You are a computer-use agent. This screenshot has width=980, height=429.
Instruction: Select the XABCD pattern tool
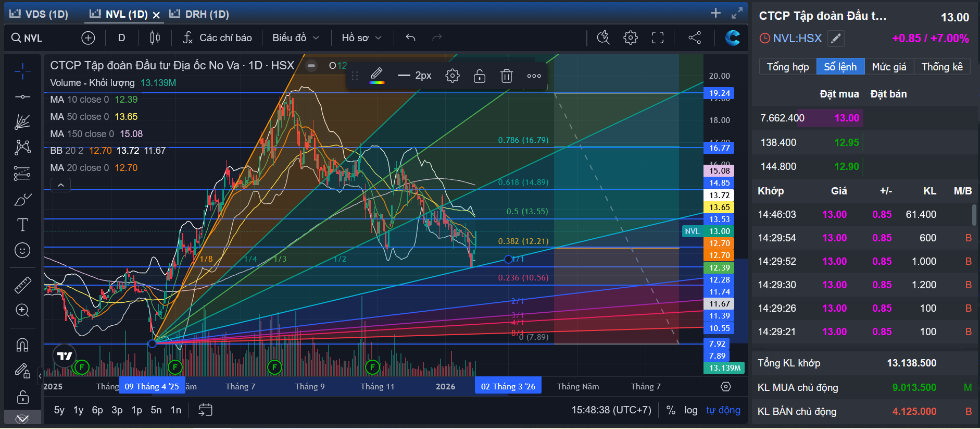[x=22, y=148]
